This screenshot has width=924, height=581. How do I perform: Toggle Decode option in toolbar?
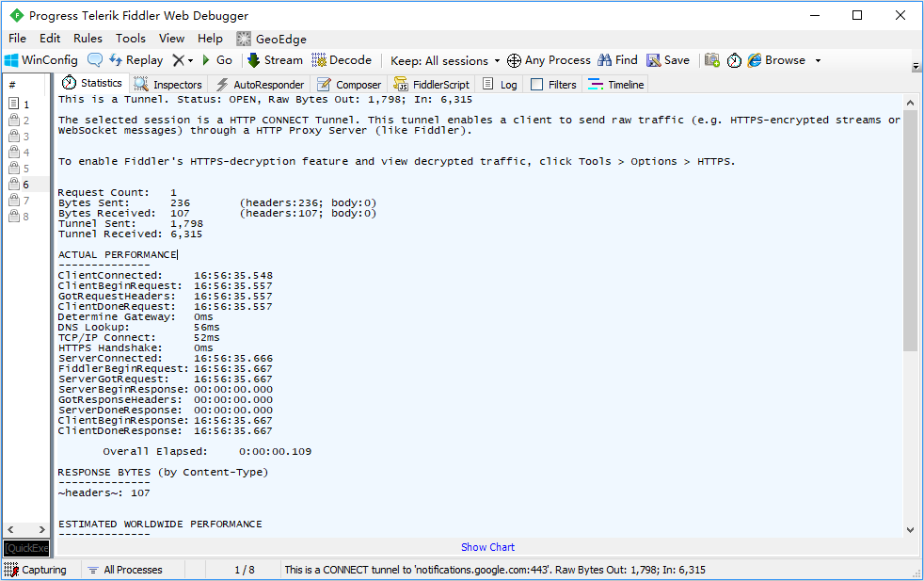(x=342, y=60)
